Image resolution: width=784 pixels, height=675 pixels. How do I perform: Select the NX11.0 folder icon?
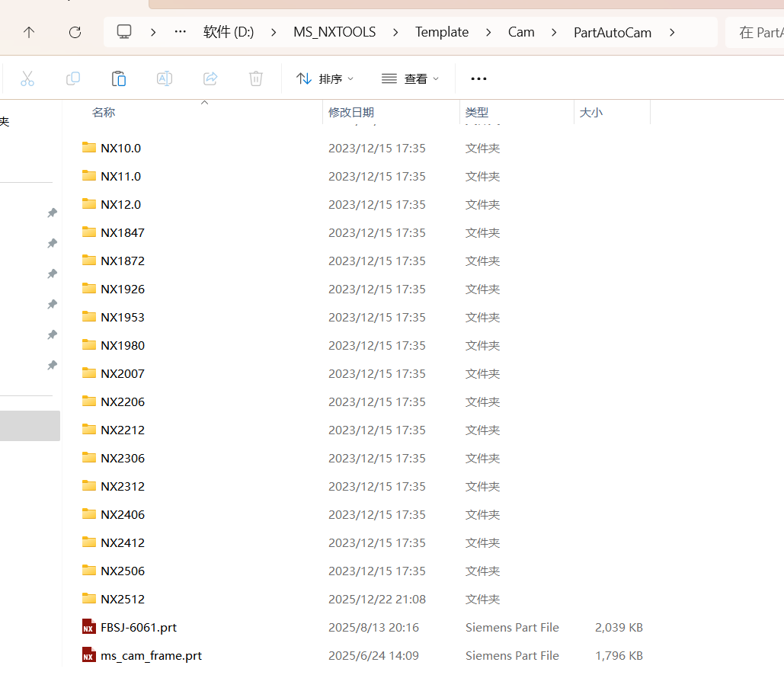(89, 175)
